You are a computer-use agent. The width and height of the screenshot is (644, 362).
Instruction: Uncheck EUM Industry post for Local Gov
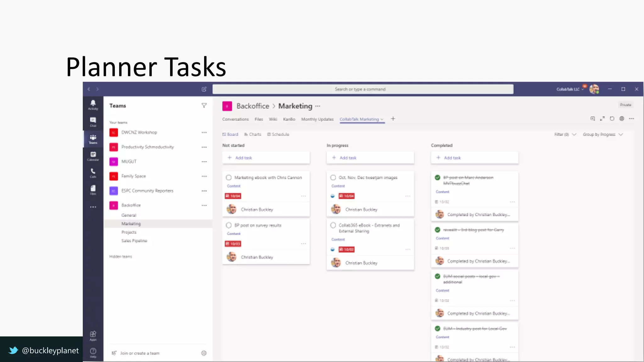437,328
